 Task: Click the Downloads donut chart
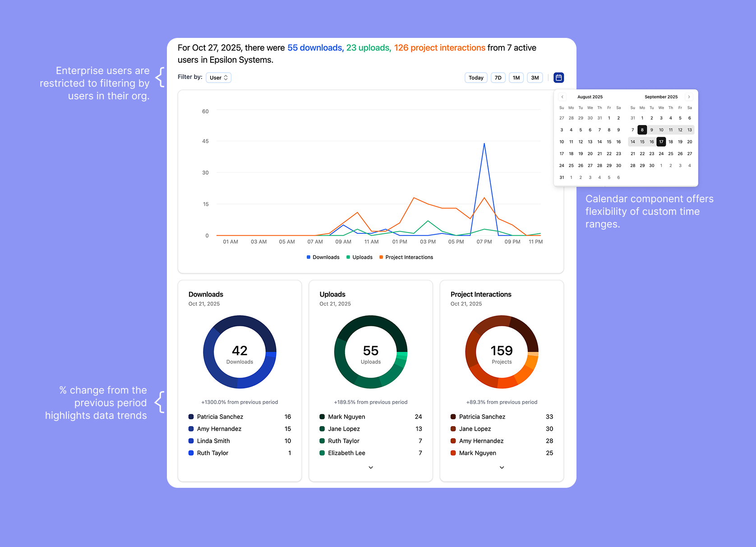point(240,352)
